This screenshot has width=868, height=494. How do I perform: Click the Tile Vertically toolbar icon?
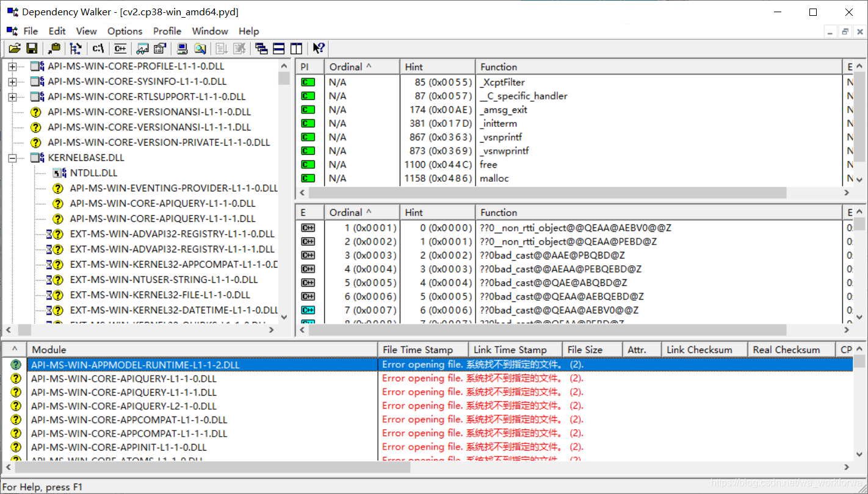(296, 48)
